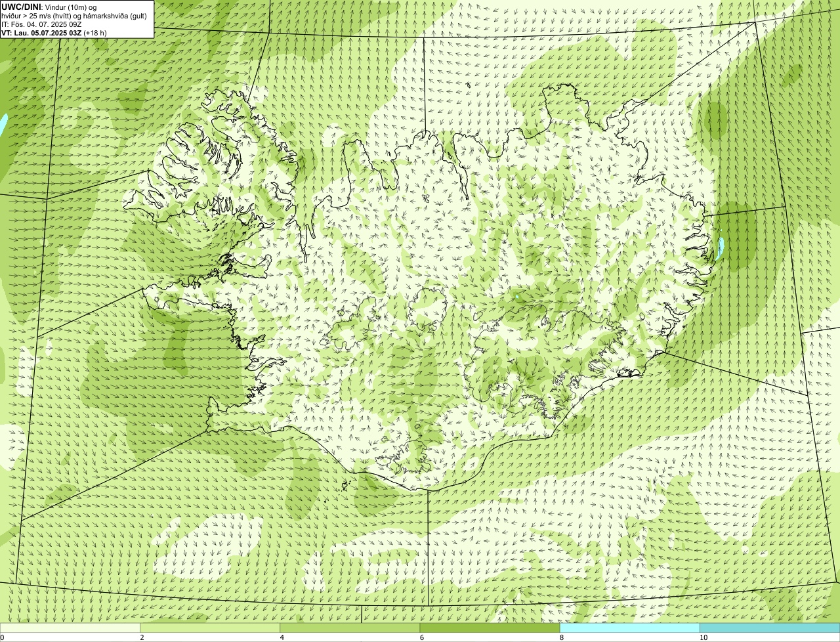Click the 4–6 m/s green legend swatch

click(x=350, y=628)
